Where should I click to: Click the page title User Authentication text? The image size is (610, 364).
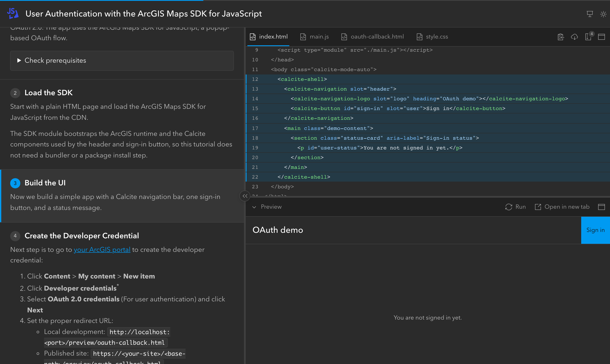coord(144,14)
